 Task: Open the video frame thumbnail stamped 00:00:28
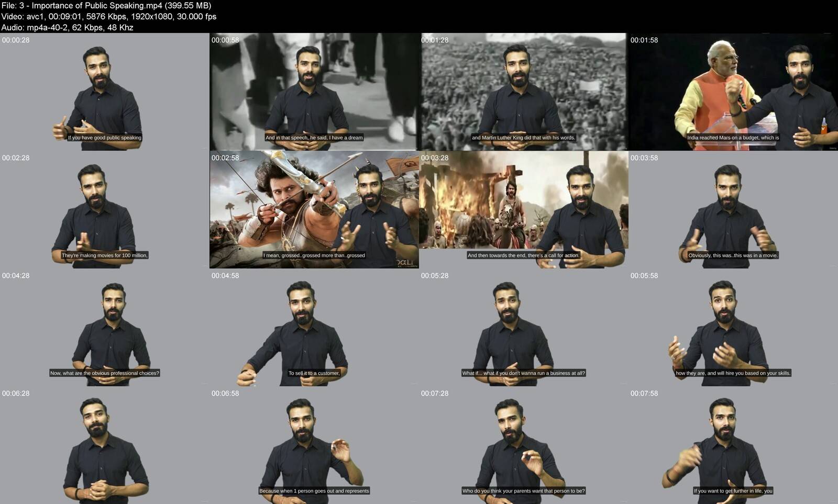pos(105,92)
